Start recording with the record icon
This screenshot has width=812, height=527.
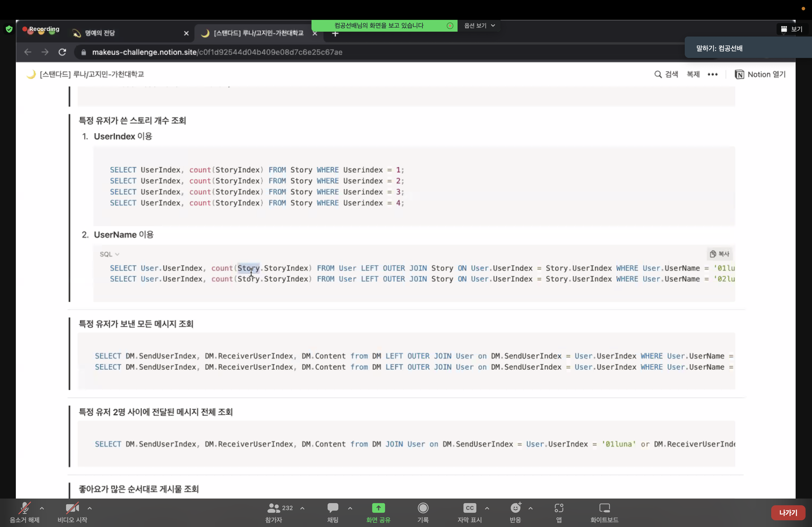[423, 512]
